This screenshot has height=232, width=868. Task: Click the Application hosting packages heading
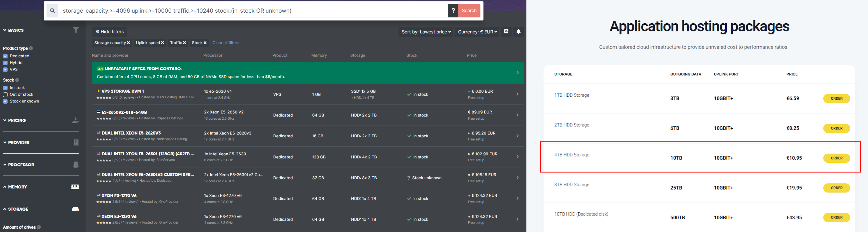click(699, 26)
